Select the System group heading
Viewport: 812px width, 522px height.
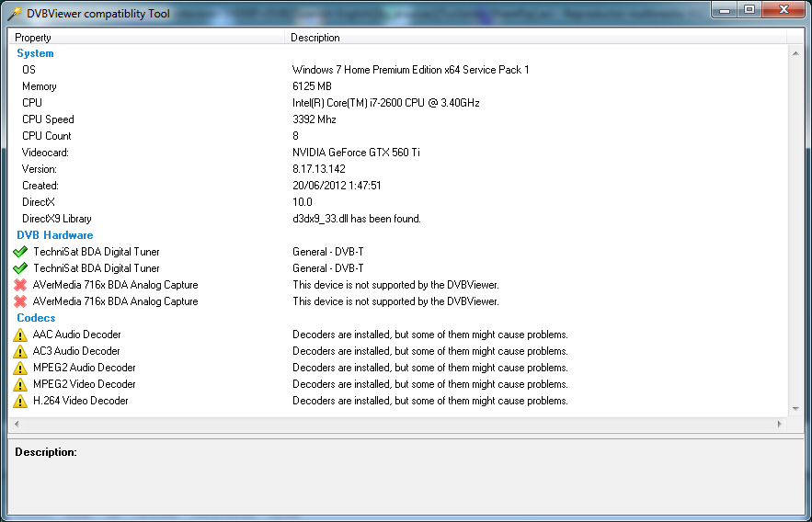pyautogui.click(x=35, y=53)
